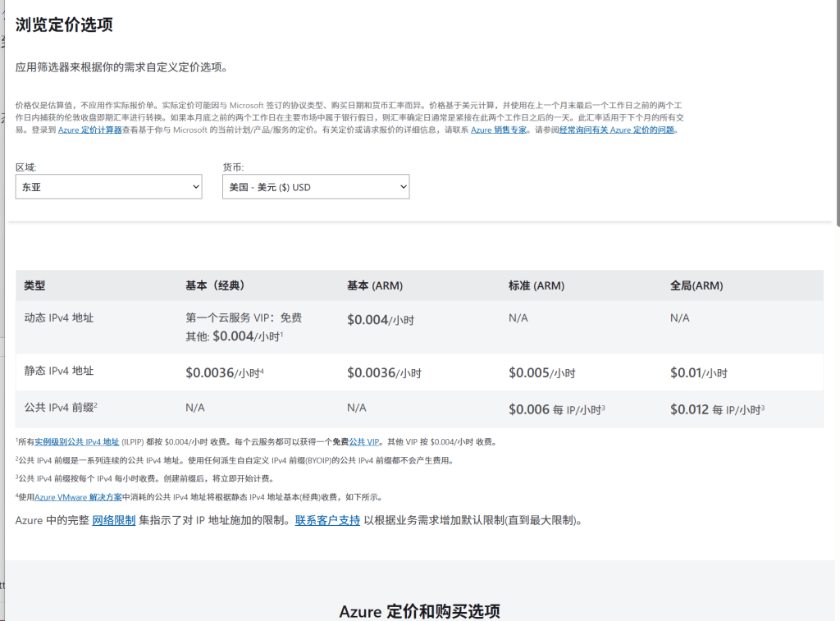Open 经常询问有关 Azure 定价的问题 link
The width and height of the screenshot is (840, 621).
[617, 130]
